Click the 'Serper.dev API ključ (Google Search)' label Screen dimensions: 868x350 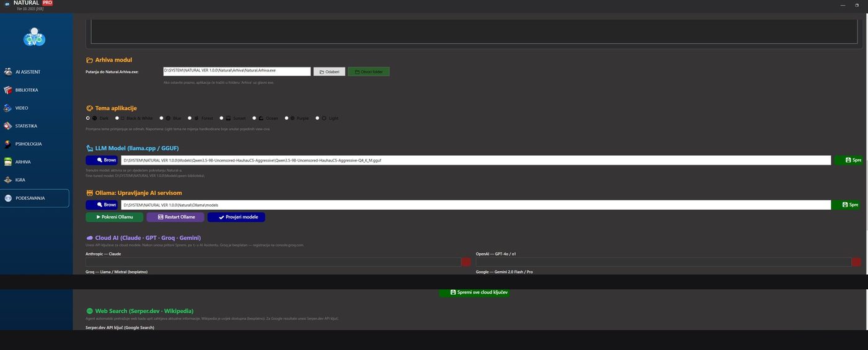[x=120, y=327]
